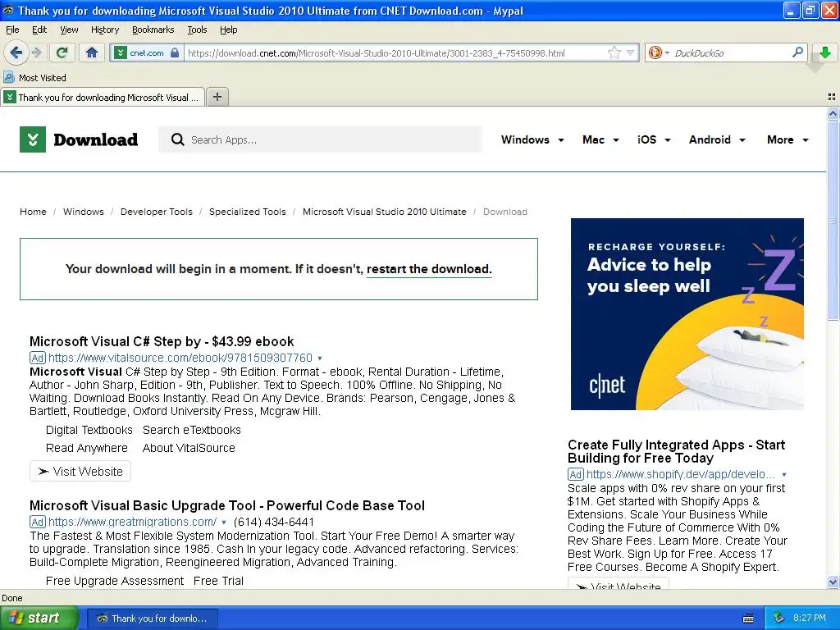Click the cnet logo in sleep ad
The image size is (840, 630).
607,384
